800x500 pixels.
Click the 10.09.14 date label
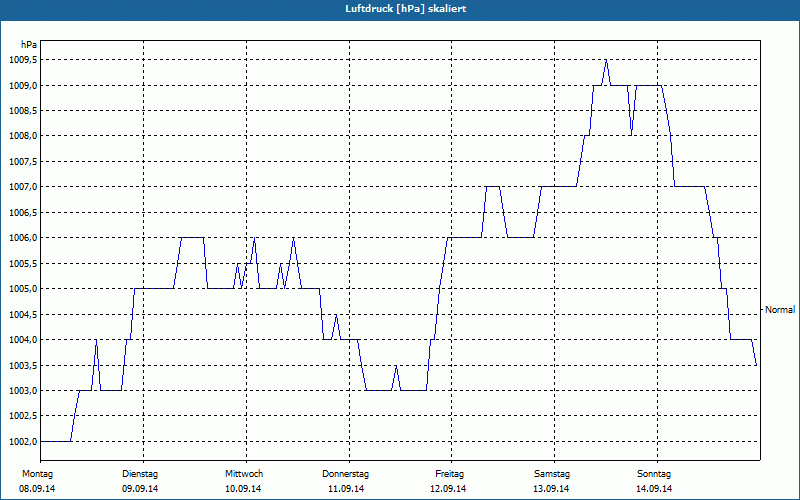click(x=243, y=489)
